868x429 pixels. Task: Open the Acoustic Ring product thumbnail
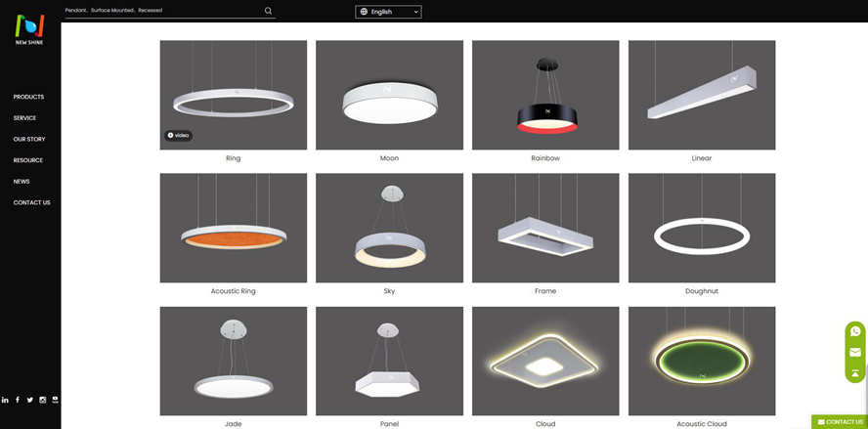tap(234, 228)
